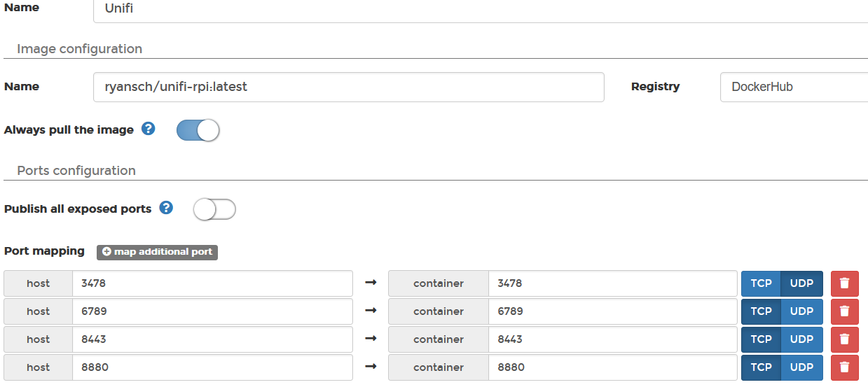
Task: Open help icon for Publish all exposed ports
Action: (x=166, y=208)
